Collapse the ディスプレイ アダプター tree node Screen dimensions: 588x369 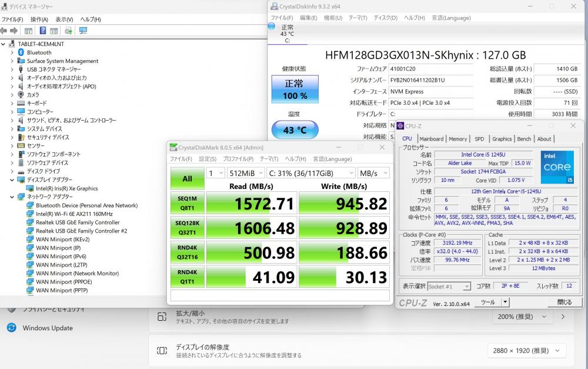click(12, 180)
